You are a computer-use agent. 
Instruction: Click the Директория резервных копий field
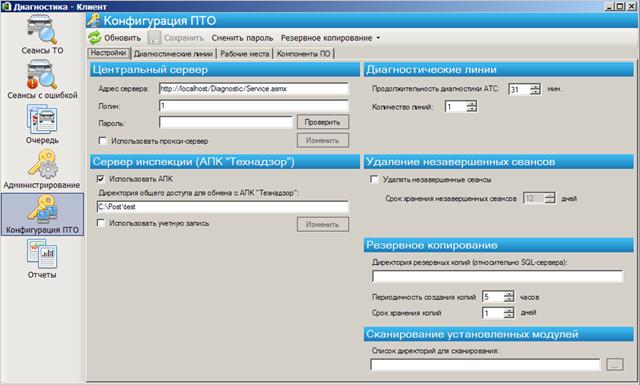(498, 276)
